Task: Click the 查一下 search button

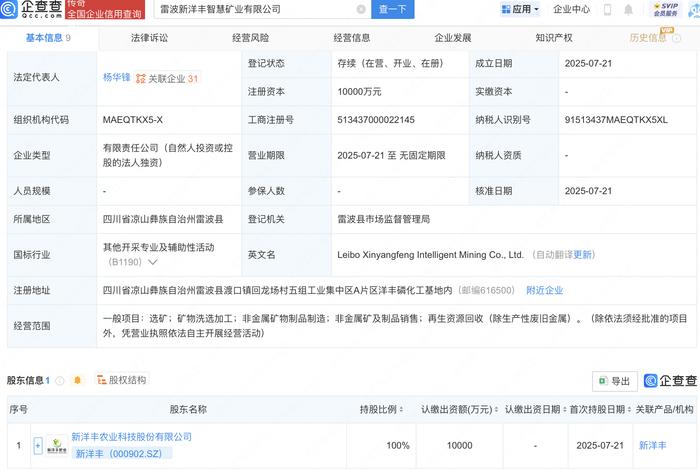Action: coord(392,9)
